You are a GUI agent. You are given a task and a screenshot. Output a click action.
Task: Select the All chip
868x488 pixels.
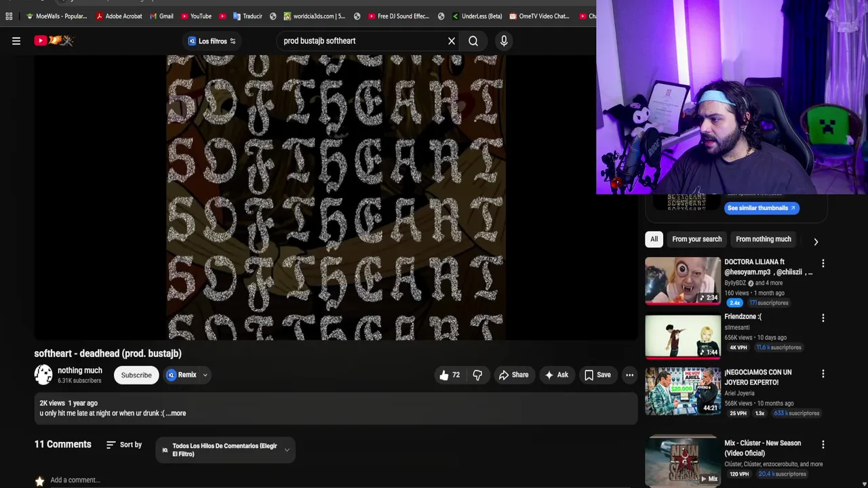[654, 239]
